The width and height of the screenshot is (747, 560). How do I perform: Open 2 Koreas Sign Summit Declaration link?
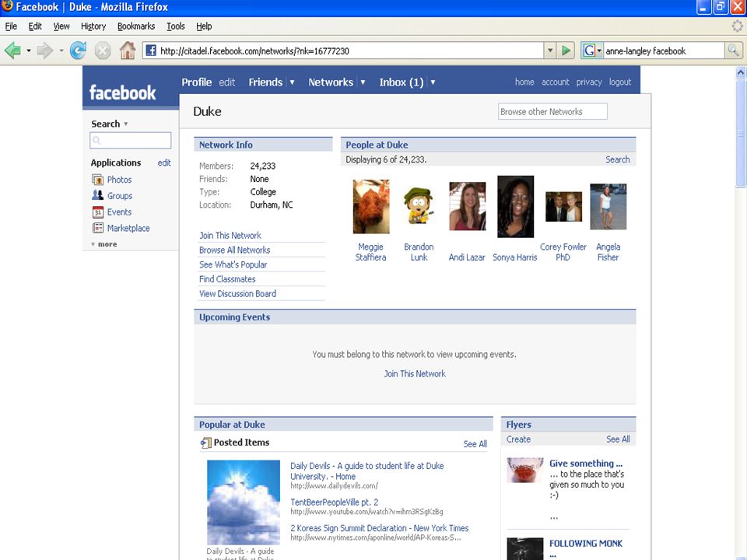point(380,528)
